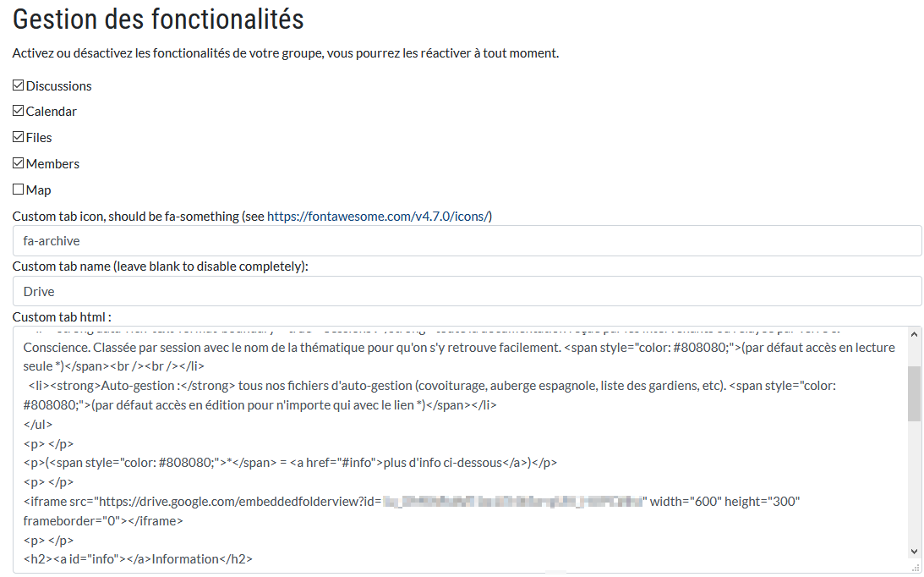
Task: Click into the custom tab name field
Action: (467, 292)
